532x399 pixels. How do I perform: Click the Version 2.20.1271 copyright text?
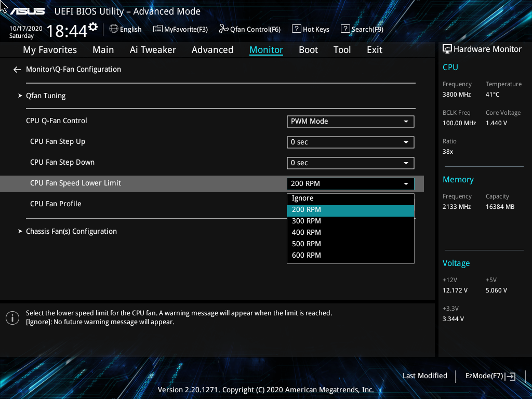click(x=265, y=390)
